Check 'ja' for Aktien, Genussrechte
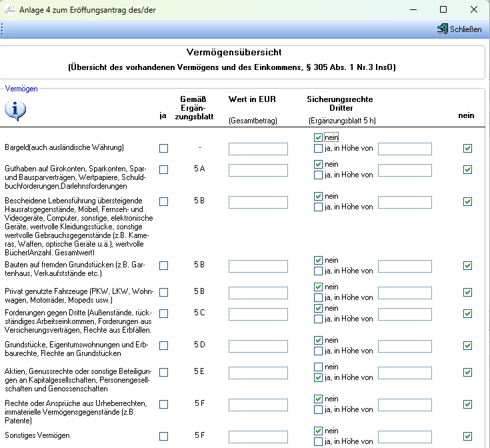Viewport: 490px width, 448px height. [x=163, y=372]
